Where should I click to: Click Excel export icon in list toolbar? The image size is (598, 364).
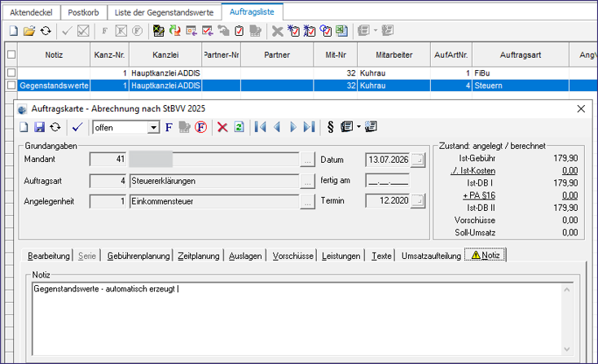(341, 31)
